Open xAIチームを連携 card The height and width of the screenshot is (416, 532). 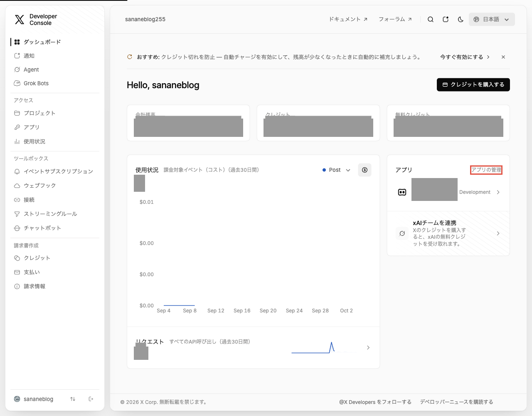(x=448, y=233)
